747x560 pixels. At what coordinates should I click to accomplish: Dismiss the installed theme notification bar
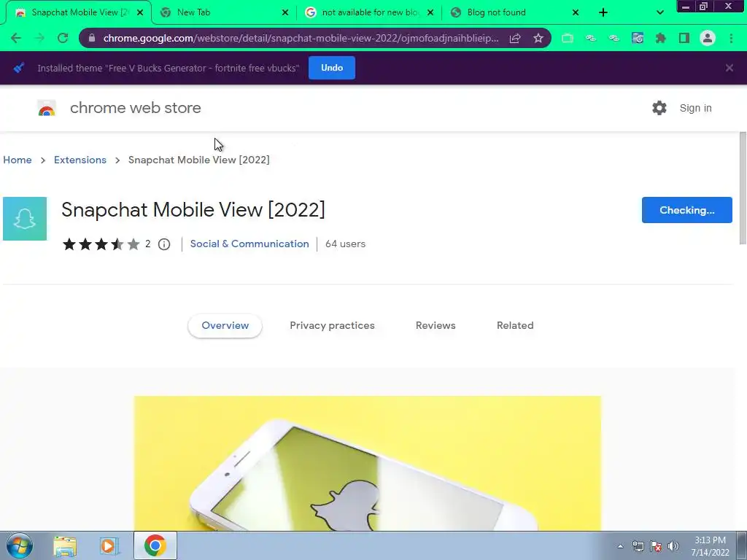pyautogui.click(x=729, y=68)
